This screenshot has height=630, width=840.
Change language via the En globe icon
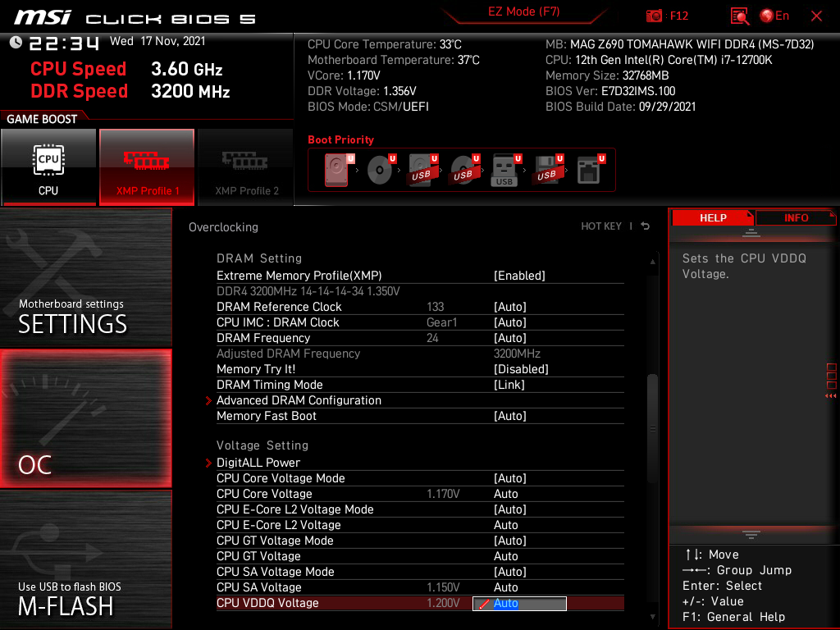(774, 16)
